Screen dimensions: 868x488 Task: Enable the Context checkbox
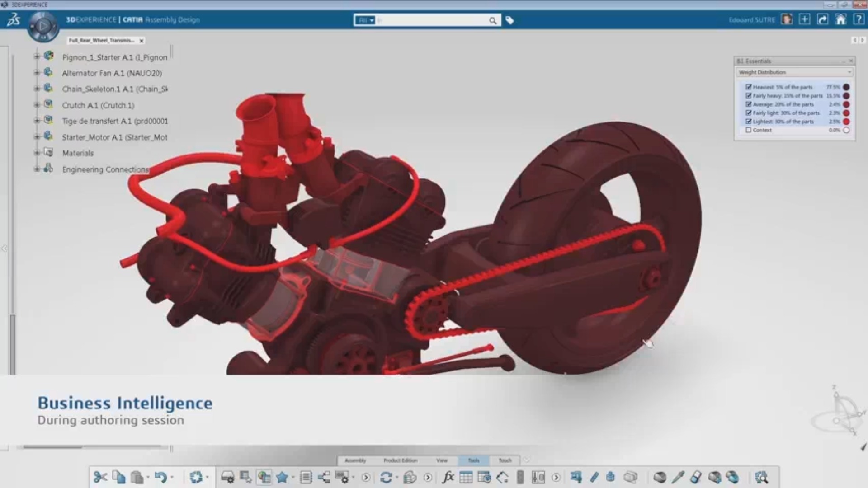(x=748, y=130)
